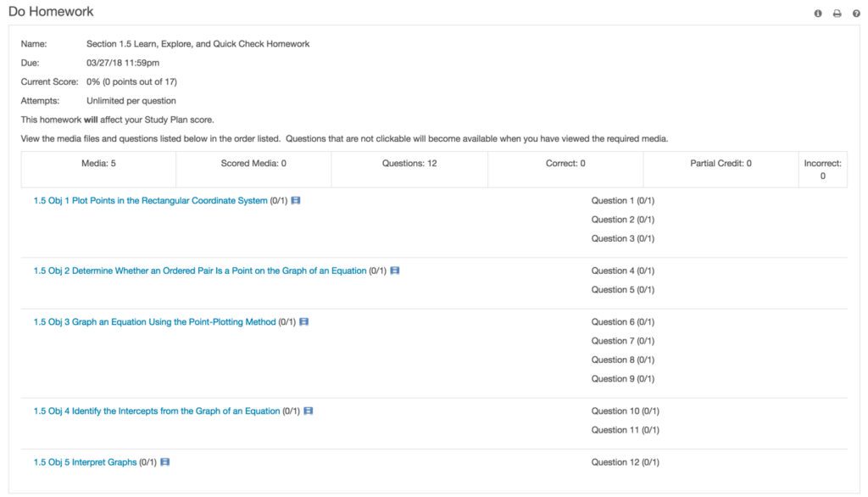The height and width of the screenshot is (497, 868).
Task: Click the info icon in the header
Action: tap(818, 14)
